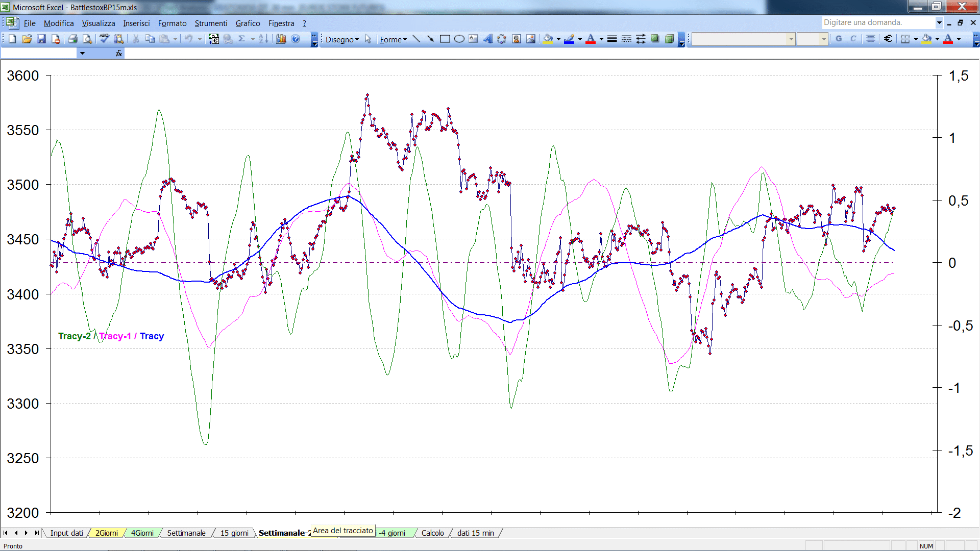
Task: Expand the Paste options arrow
Action: pos(175,39)
